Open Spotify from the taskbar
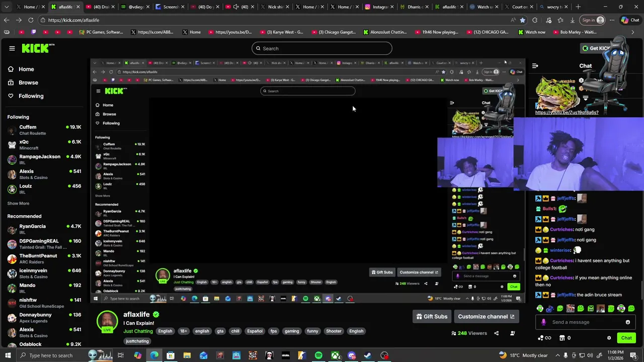 tap(318, 355)
